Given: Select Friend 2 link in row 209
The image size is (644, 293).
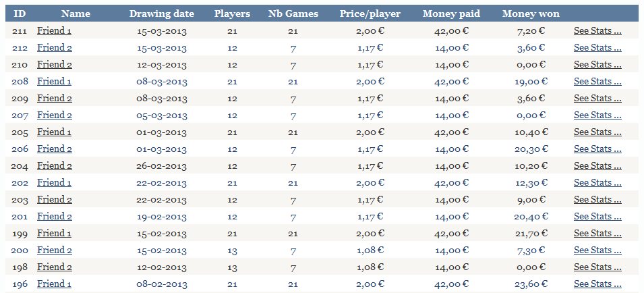Looking at the screenshot, I should [x=55, y=98].
